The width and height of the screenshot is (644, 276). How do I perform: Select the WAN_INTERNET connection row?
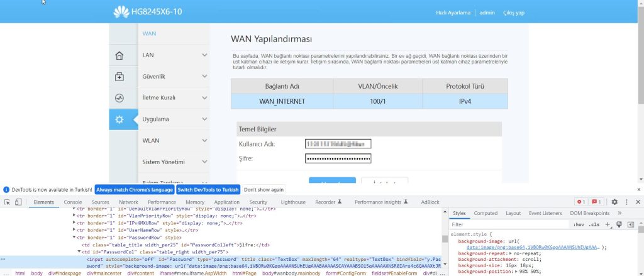(369, 101)
